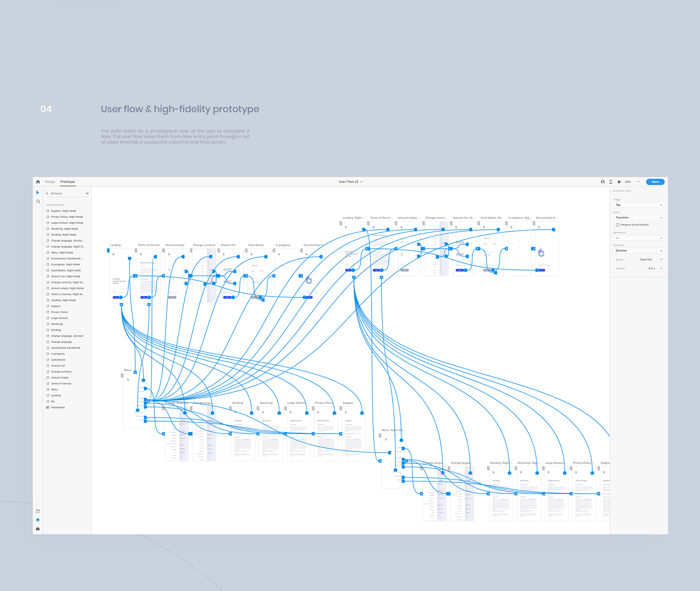
Task: Click the blue Share button
Action: point(655,182)
